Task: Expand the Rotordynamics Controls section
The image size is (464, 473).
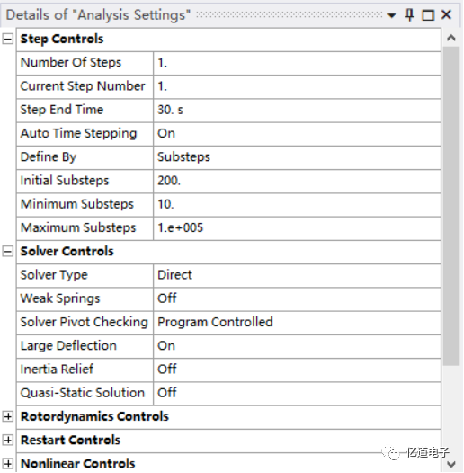Action: click(x=8, y=416)
